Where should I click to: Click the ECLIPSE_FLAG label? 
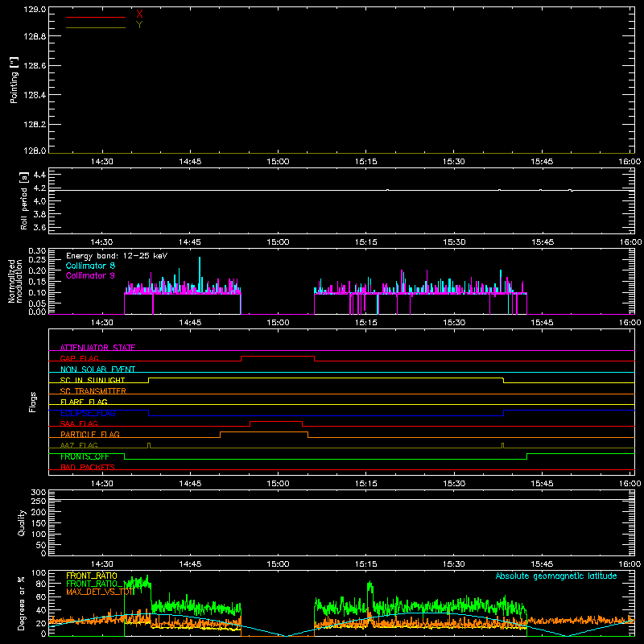(88, 413)
